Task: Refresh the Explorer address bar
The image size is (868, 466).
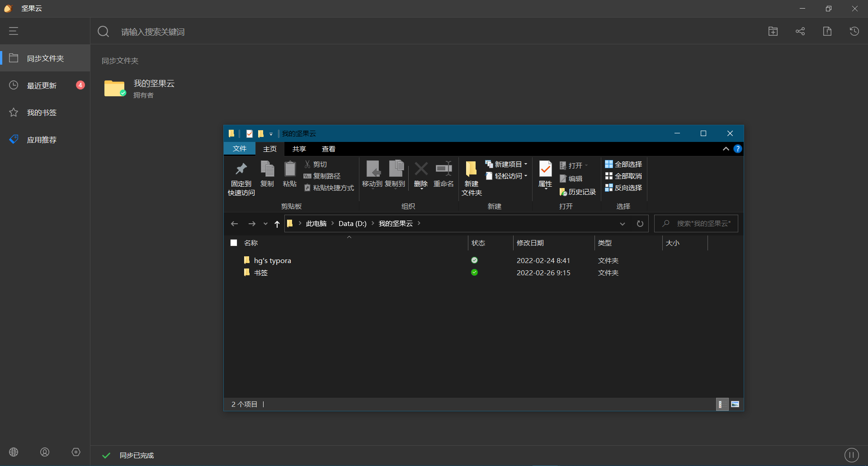Action: point(640,224)
